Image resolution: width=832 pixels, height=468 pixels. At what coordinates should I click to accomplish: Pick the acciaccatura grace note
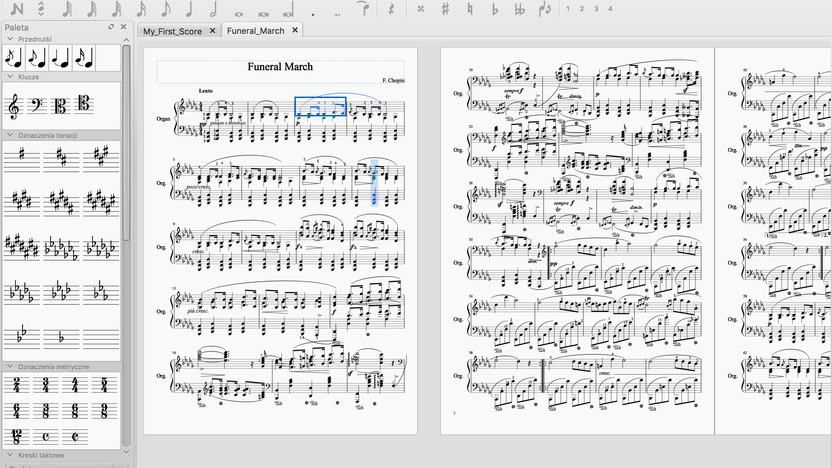tap(14, 58)
